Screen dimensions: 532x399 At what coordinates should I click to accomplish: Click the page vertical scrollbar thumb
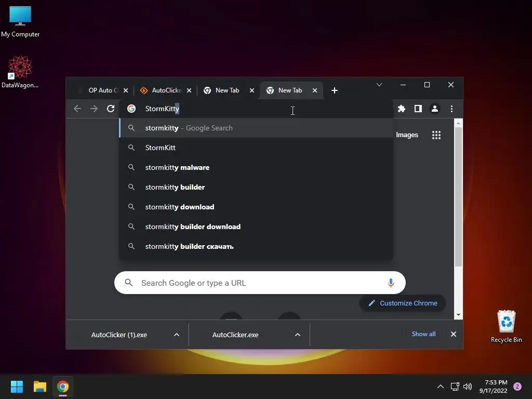pyautogui.click(x=458, y=197)
